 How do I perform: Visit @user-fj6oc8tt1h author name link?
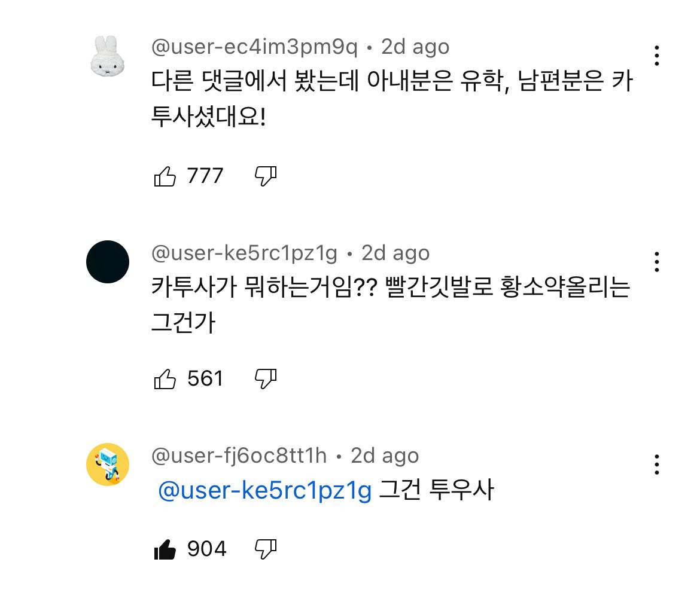point(239,456)
